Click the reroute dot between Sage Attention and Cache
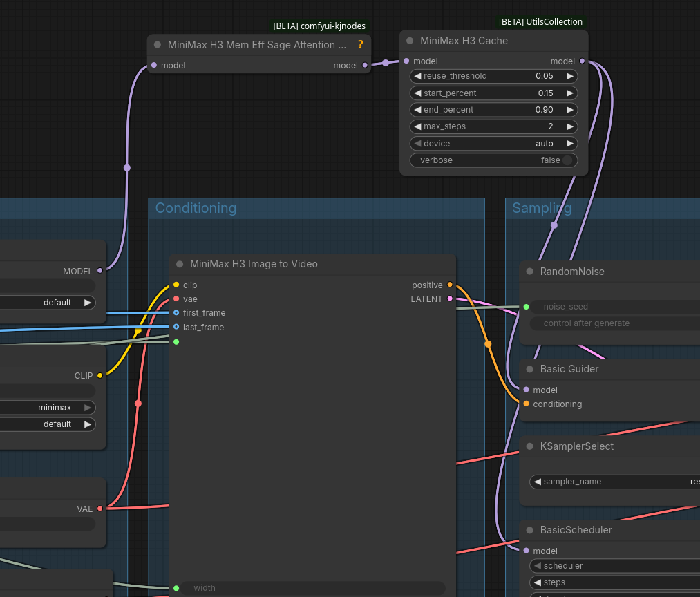 (x=386, y=62)
